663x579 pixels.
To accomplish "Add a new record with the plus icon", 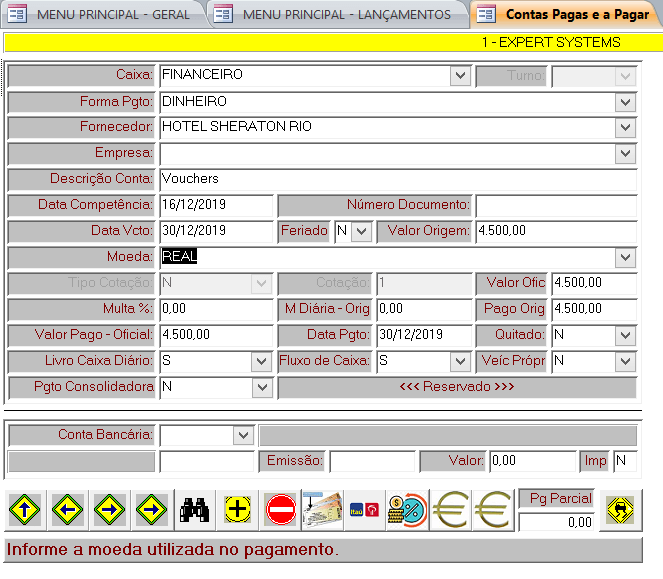I will click(238, 510).
